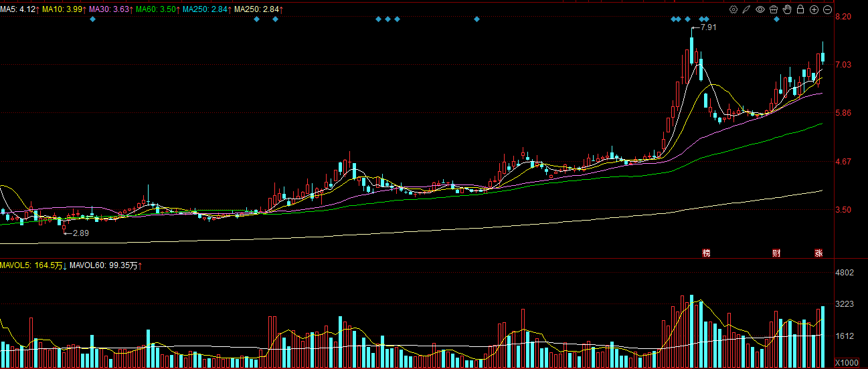The height and width of the screenshot is (369, 868).
Task: Click the 3223 volume axis value
Action: click(x=845, y=303)
